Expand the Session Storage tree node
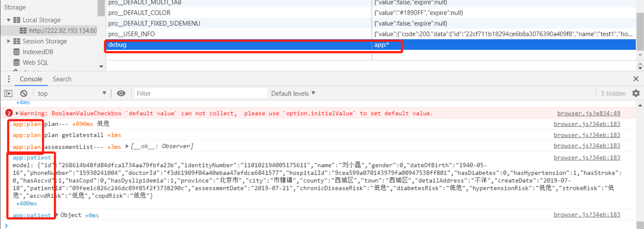644x229 pixels. click(8, 41)
